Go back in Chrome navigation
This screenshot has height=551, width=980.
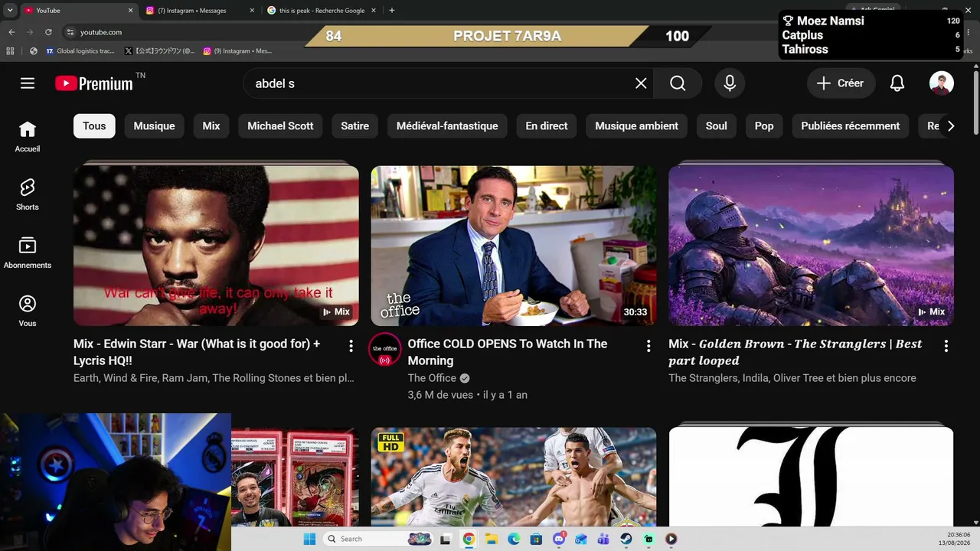pyautogui.click(x=11, y=32)
